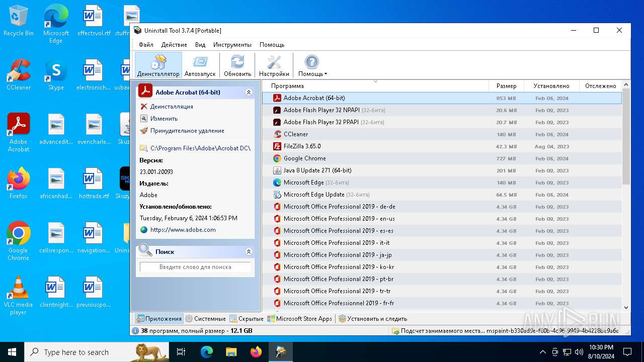Screen dimensions: 644x362
Task: Click the status bar info icon
Action: coord(135,331)
